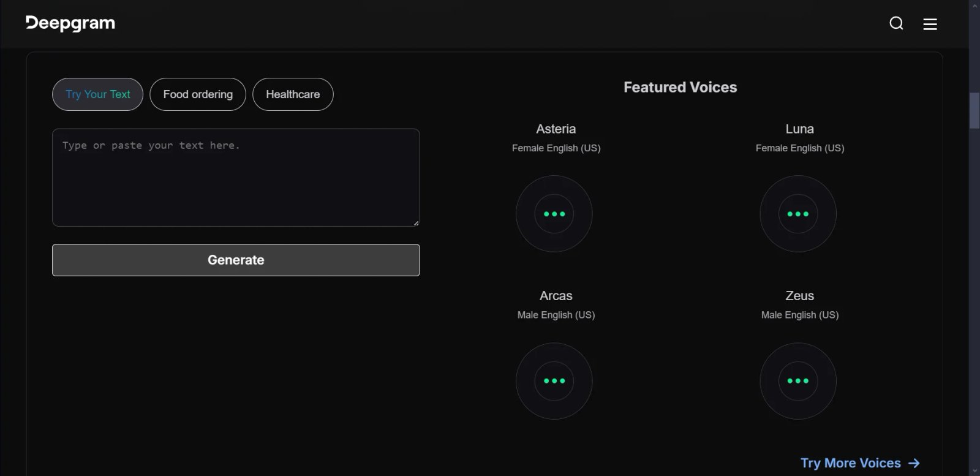This screenshot has height=476, width=980.
Task: Switch to the Food ordering tab
Action: 198,94
